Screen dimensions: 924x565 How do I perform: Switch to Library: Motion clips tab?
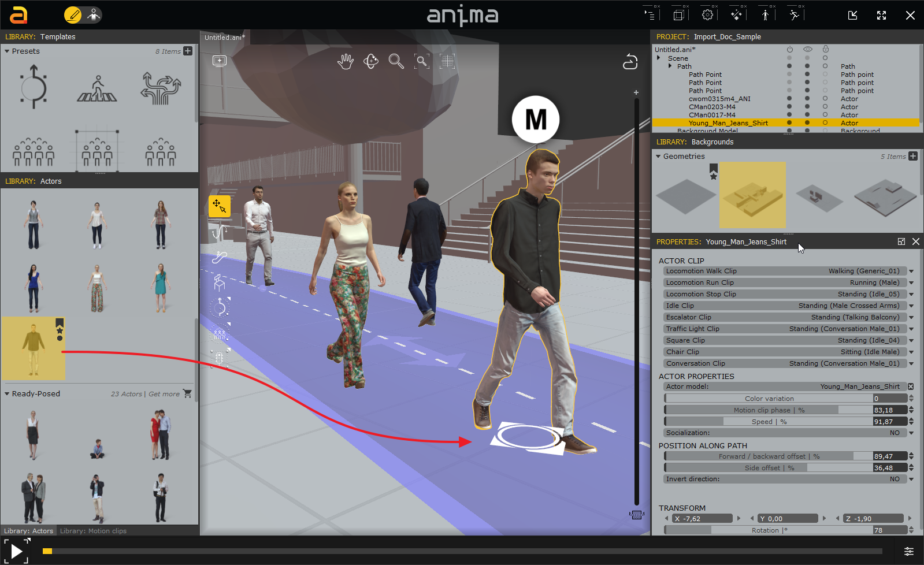coord(93,531)
